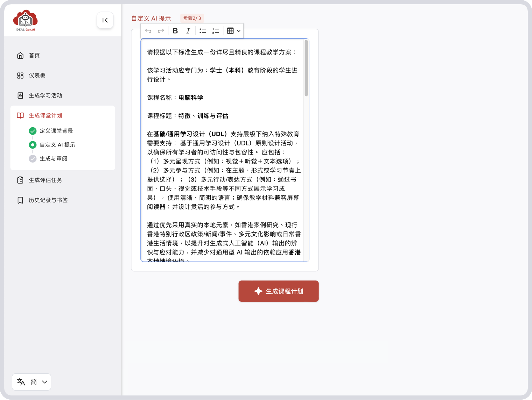This screenshot has width=532, height=400.
Task: Click the clipboard icon for 生成评估任务
Action: (20, 180)
